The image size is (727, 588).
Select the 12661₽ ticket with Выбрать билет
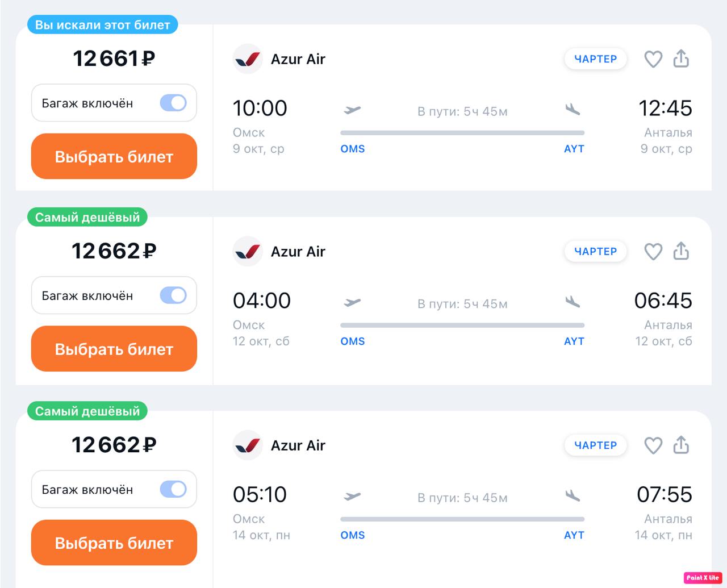[x=114, y=156]
